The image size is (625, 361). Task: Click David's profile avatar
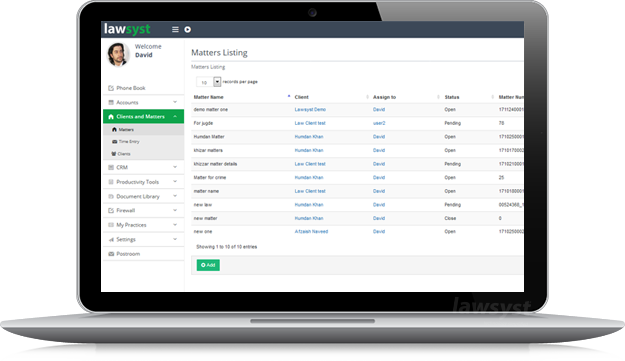coord(118,54)
